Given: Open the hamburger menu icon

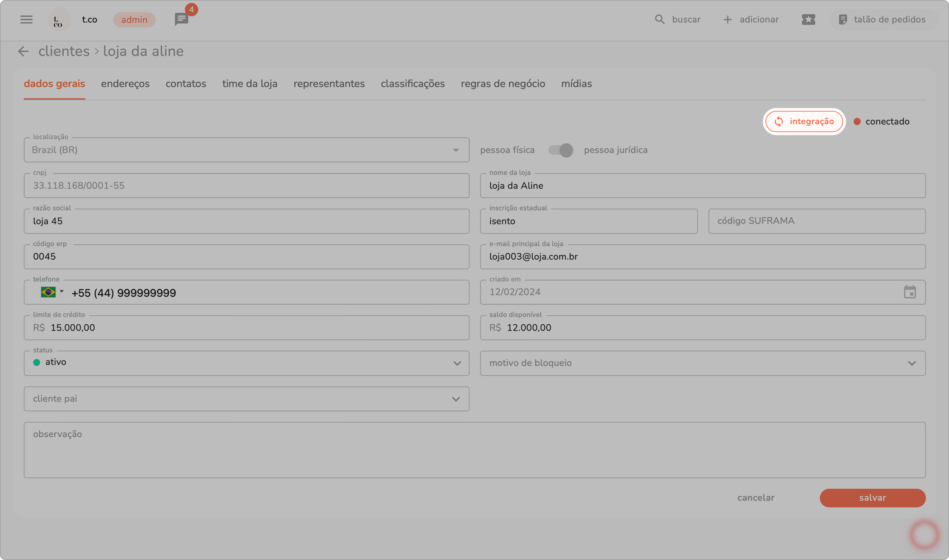Looking at the screenshot, I should point(26,19).
